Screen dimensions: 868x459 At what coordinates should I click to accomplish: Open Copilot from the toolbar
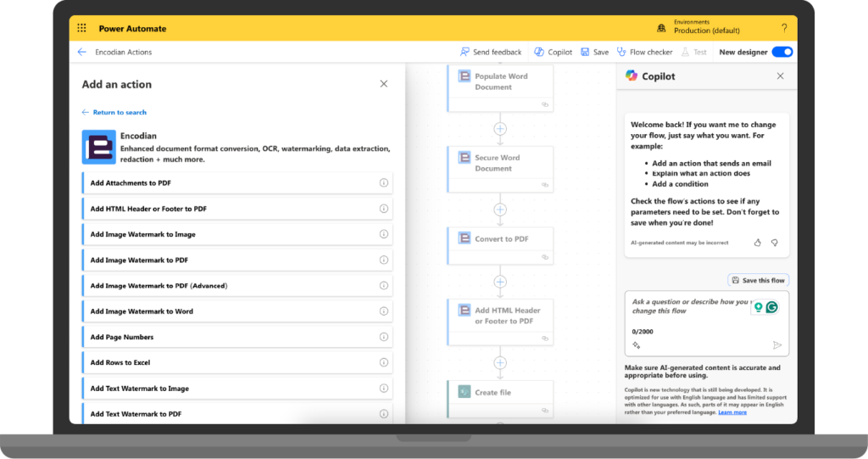[553, 52]
